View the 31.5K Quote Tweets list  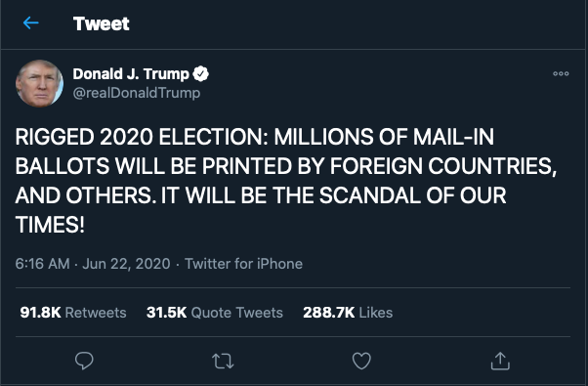tap(215, 313)
